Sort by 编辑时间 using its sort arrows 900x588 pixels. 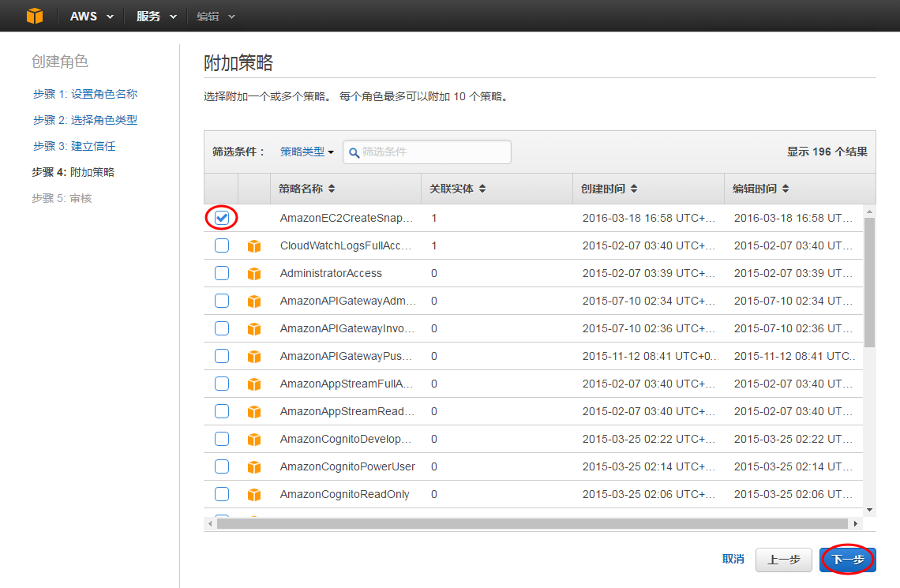[x=786, y=189]
